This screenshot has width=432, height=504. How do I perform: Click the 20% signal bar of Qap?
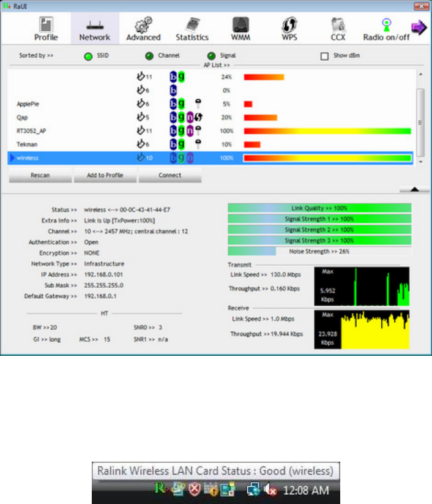260,118
